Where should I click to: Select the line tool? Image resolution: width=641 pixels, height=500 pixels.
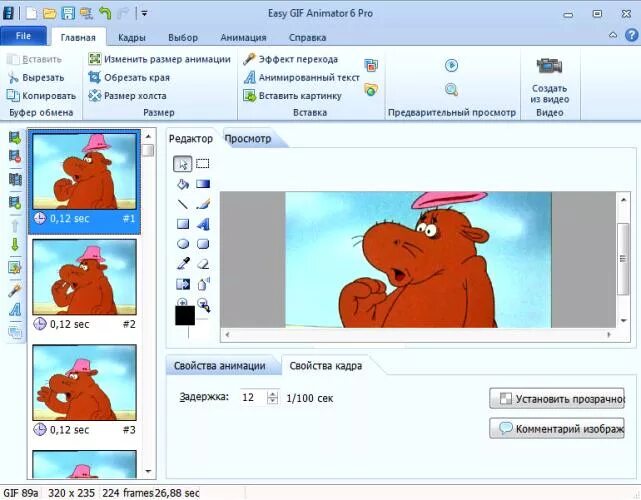point(183,204)
